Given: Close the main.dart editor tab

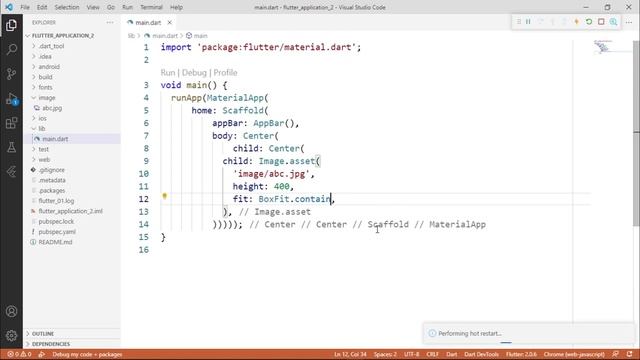Looking at the screenshot, I should click(x=169, y=22).
